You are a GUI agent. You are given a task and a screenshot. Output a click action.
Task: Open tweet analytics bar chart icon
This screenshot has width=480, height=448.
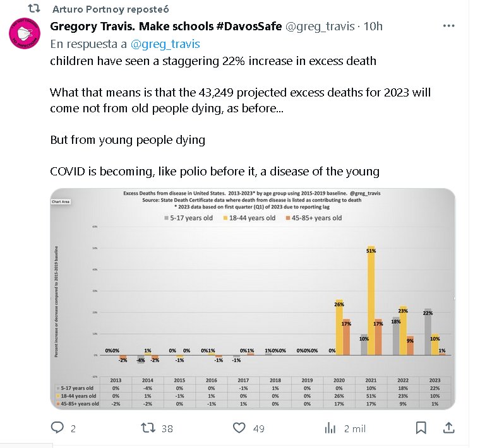[x=330, y=428]
